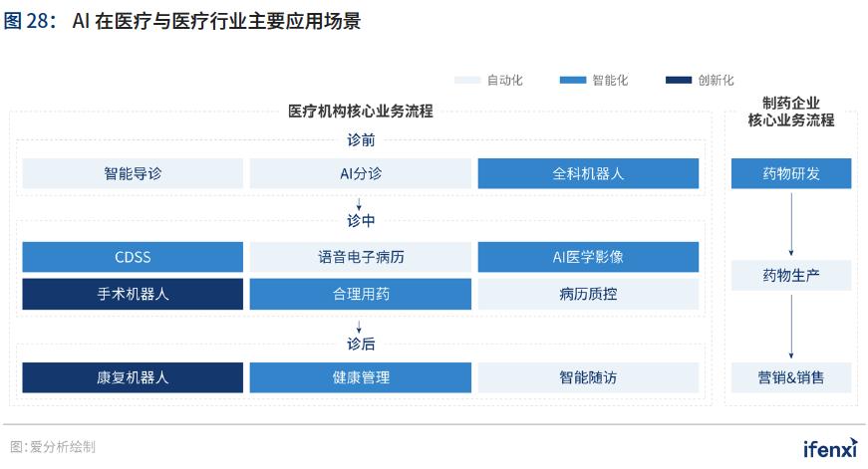Click the 全科机器人 block
The image size is (868, 469).
[588, 173]
